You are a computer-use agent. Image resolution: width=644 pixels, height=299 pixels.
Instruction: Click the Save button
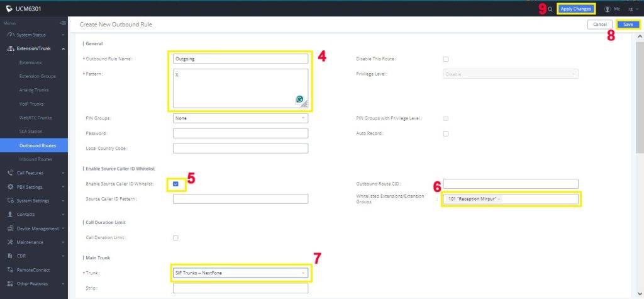point(628,25)
